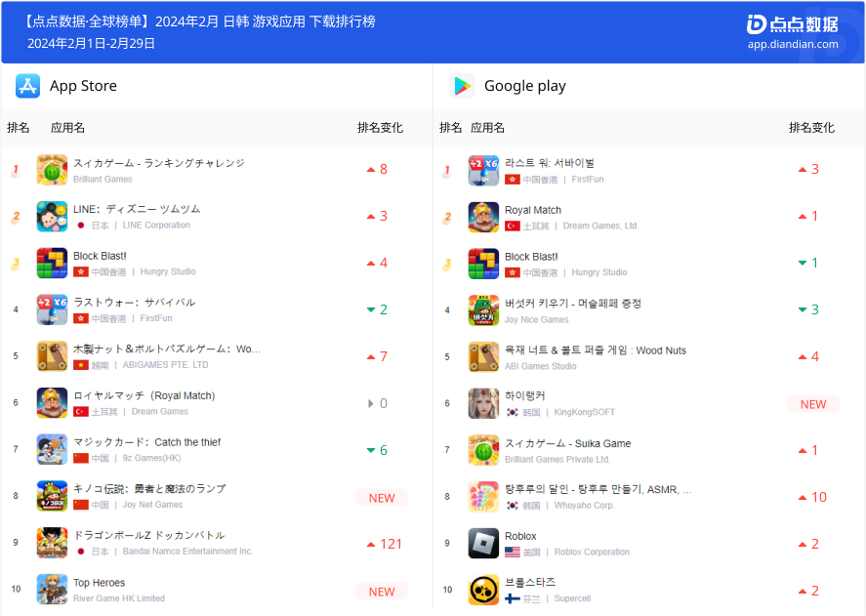The image size is (866, 616).
Task: Click FirstFun developer in Google Play rank 1
Action: pyautogui.click(x=588, y=179)
